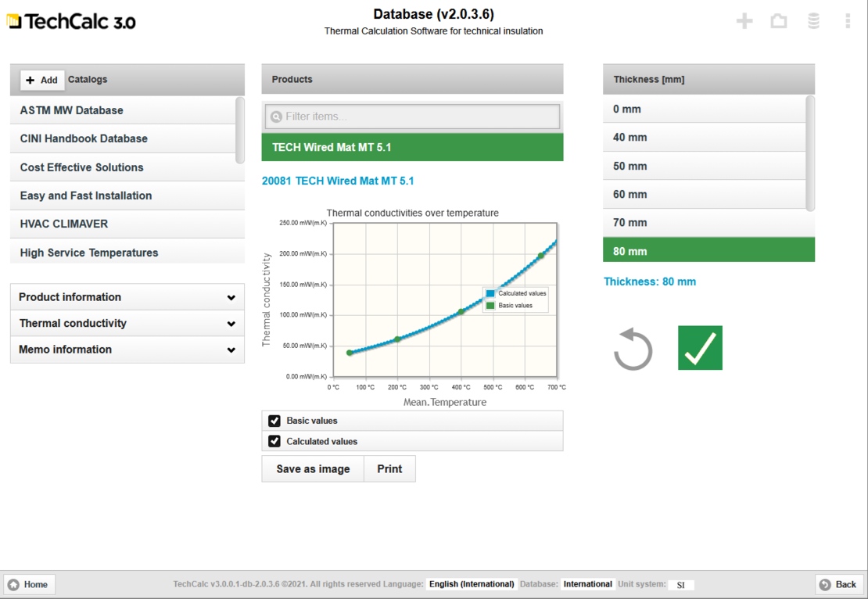
Task: Change the SI unit system selector
Action: 681,585
